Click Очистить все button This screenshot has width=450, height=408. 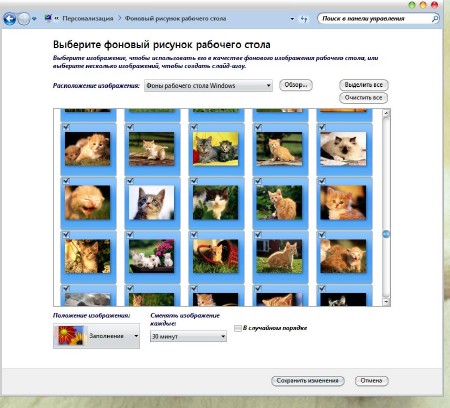[363, 98]
